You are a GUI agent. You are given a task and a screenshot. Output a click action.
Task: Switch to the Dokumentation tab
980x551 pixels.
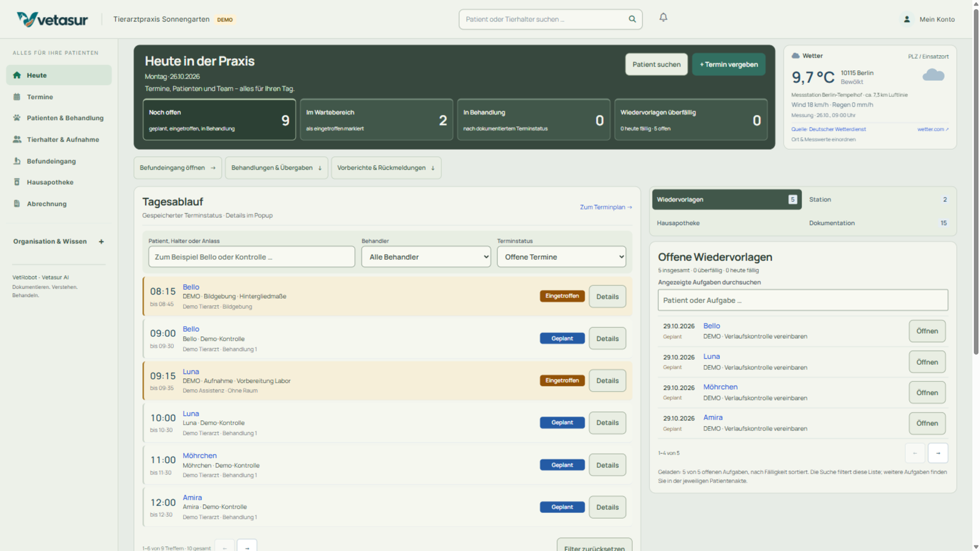point(878,223)
